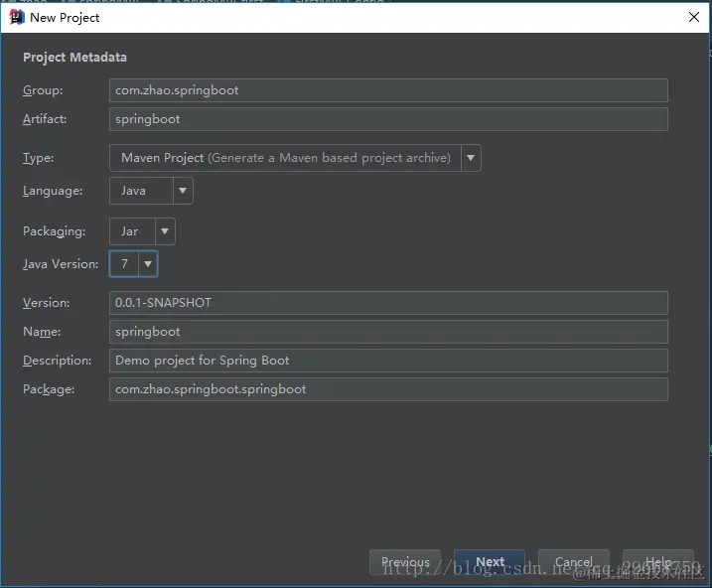Click the Description label

(x=57, y=361)
